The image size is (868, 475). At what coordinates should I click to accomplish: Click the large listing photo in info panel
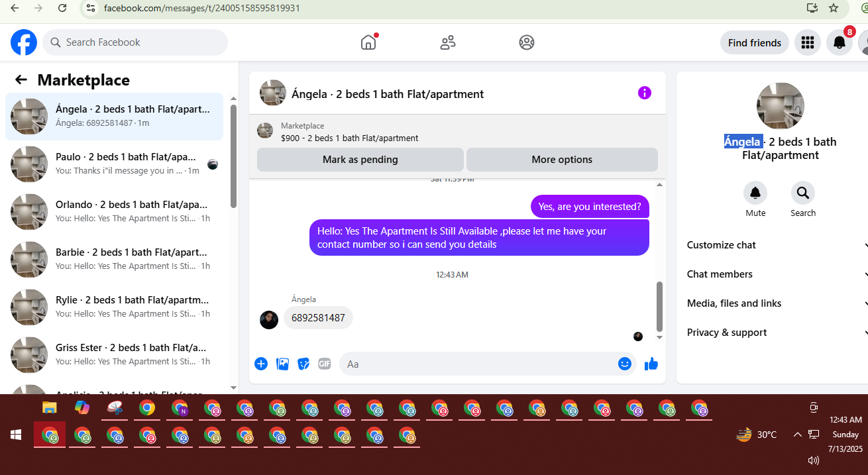tap(780, 106)
